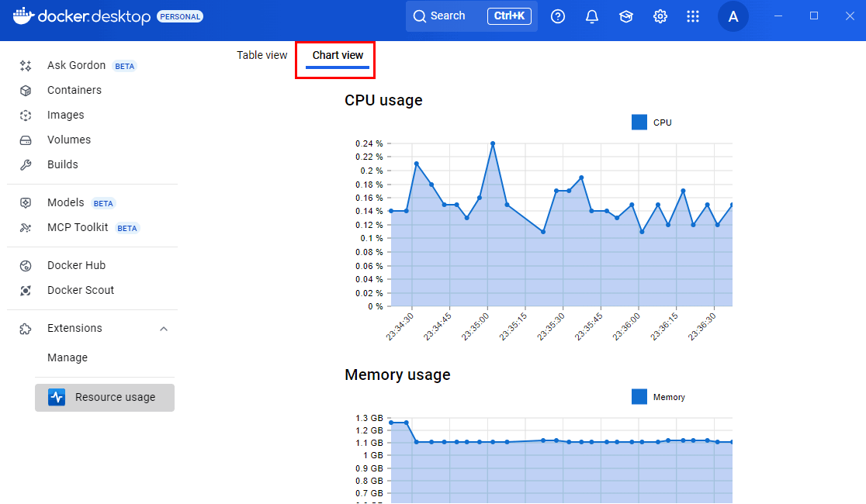The image size is (866, 504).
Task: Open Manage under Extensions
Action: [x=68, y=358]
